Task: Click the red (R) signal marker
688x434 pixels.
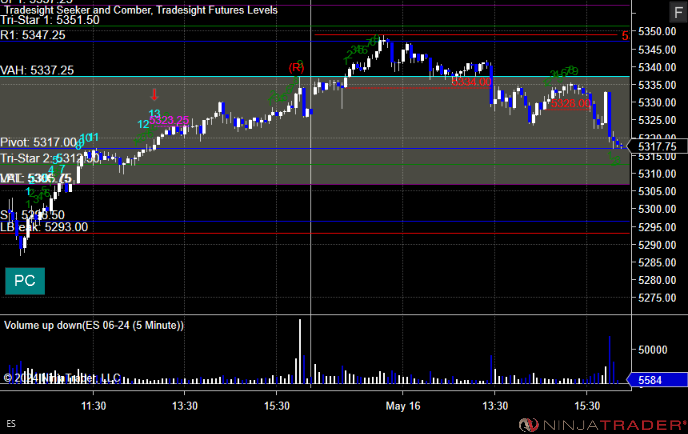Action: (296, 68)
